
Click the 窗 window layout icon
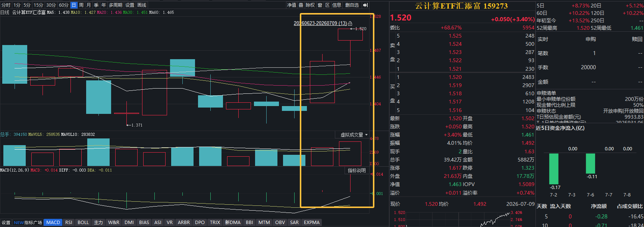pyautogui.click(x=320, y=5)
